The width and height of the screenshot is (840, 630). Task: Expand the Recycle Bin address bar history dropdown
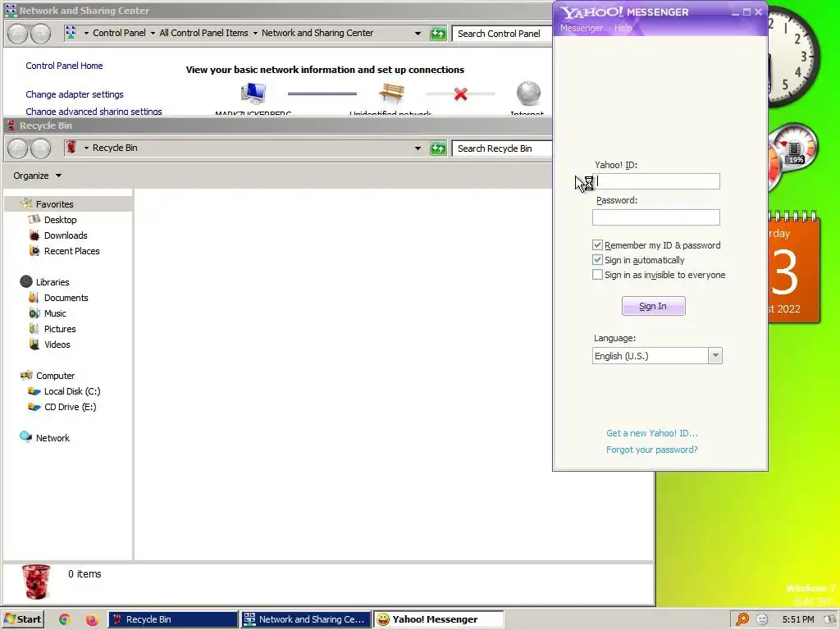pos(418,148)
